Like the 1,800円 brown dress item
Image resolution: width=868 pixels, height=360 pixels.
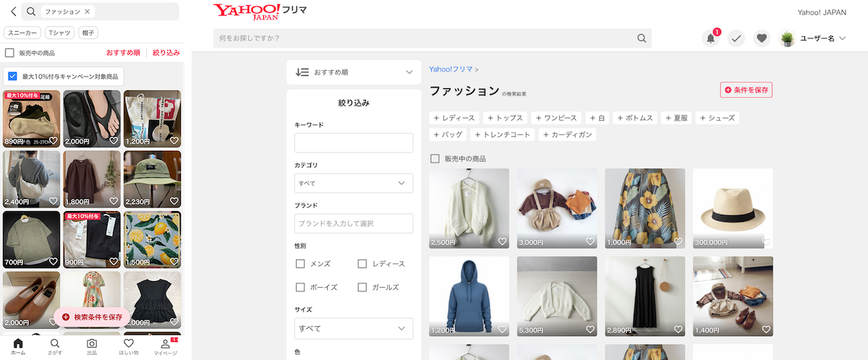pyautogui.click(x=113, y=202)
